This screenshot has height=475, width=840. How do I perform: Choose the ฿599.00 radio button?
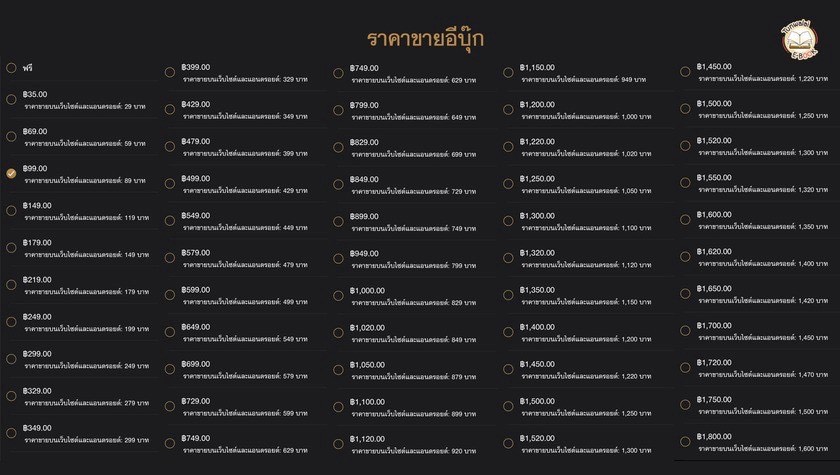(171, 295)
